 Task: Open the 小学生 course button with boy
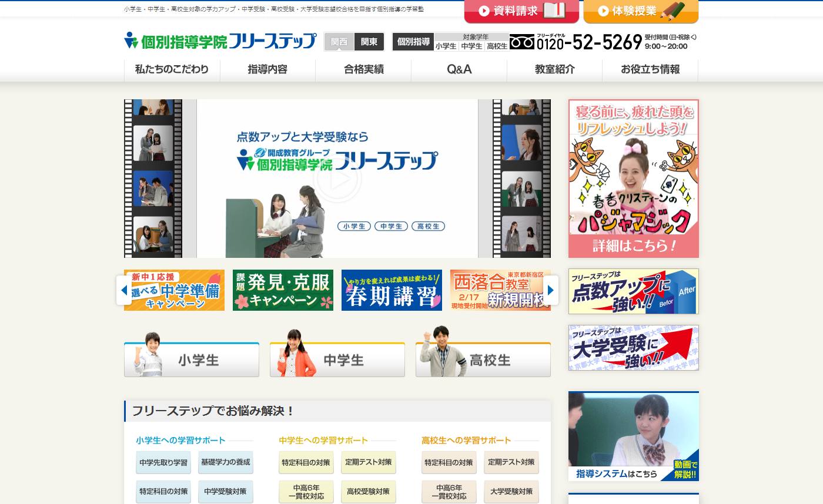[x=192, y=359]
